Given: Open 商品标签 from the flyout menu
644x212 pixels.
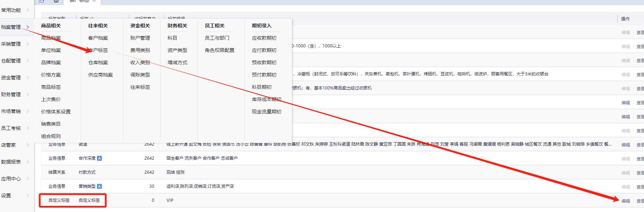Looking at the screenshot, I should point(51,87).
